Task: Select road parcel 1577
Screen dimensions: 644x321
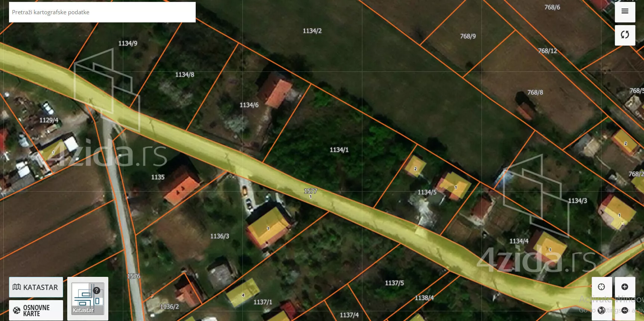Action: (x=310, y=191)
